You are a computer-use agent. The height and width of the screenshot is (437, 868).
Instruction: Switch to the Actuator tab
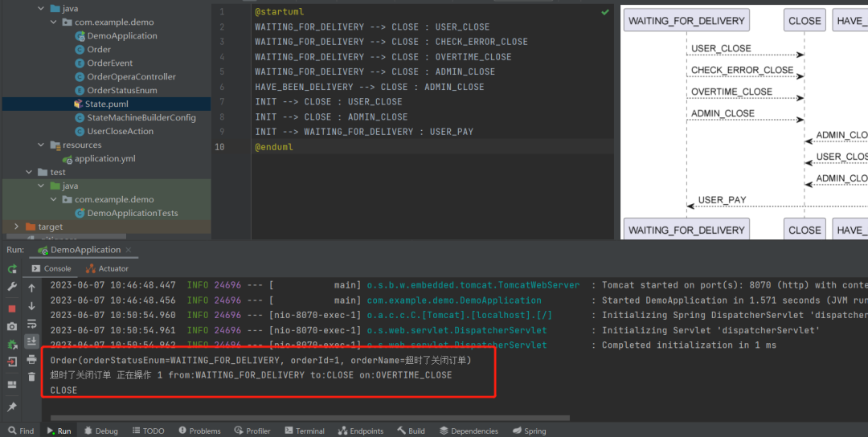click(107, 268)
